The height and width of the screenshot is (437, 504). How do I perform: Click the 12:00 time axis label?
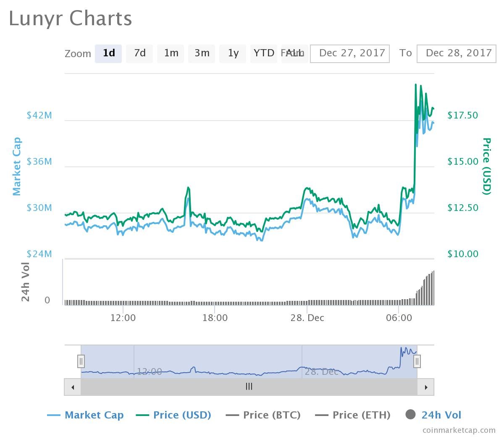(x=123, y=318)
